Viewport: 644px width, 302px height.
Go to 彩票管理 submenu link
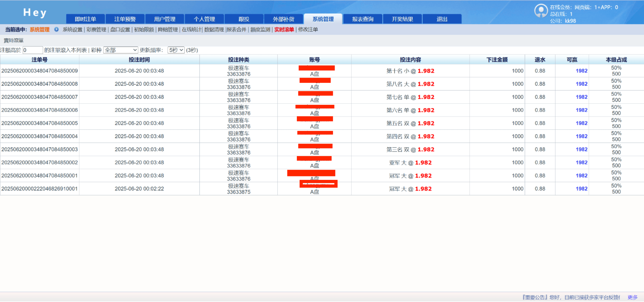(x=96, y=30)
